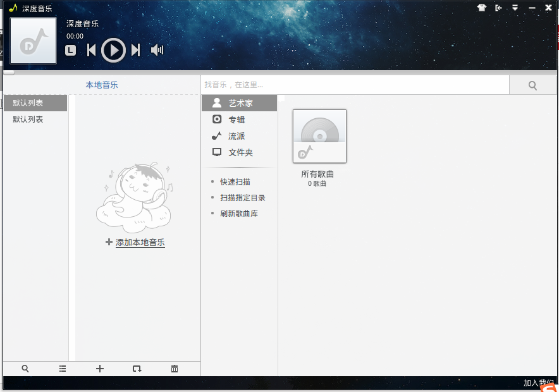Skip to the previous track
559x392 pixels.
pos(91,50)
